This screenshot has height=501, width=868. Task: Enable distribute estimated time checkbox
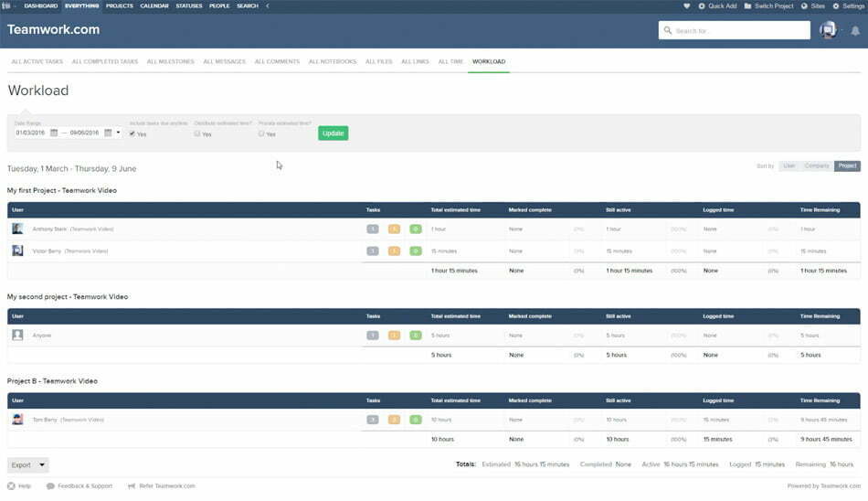point(197,133)
